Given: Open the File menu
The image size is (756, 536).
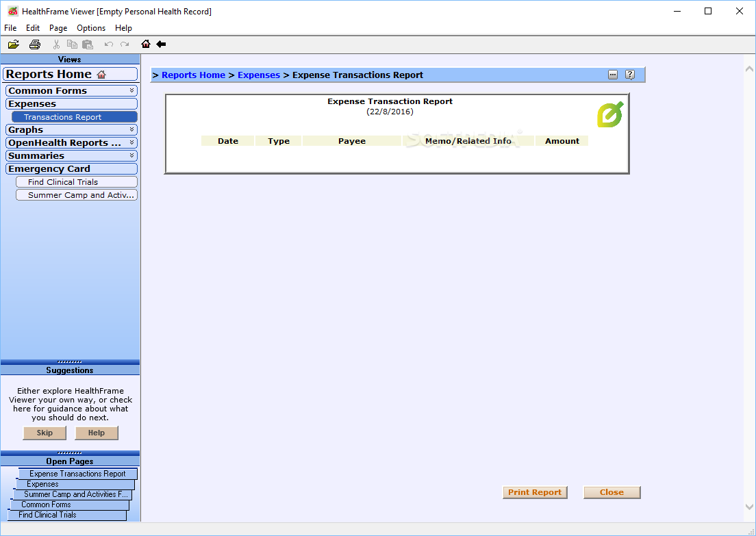Looking at the screenshot, I should coord(10,28).
